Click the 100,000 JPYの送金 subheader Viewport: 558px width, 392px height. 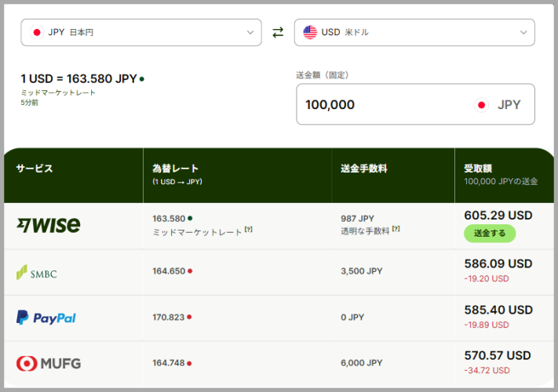click(501, 181)
